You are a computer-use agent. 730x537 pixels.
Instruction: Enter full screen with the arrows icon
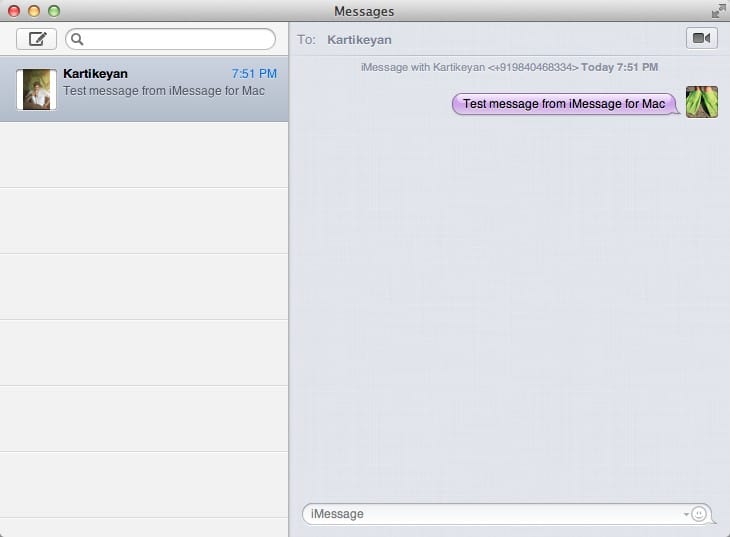pyautogui.click(x=717, y=11)
